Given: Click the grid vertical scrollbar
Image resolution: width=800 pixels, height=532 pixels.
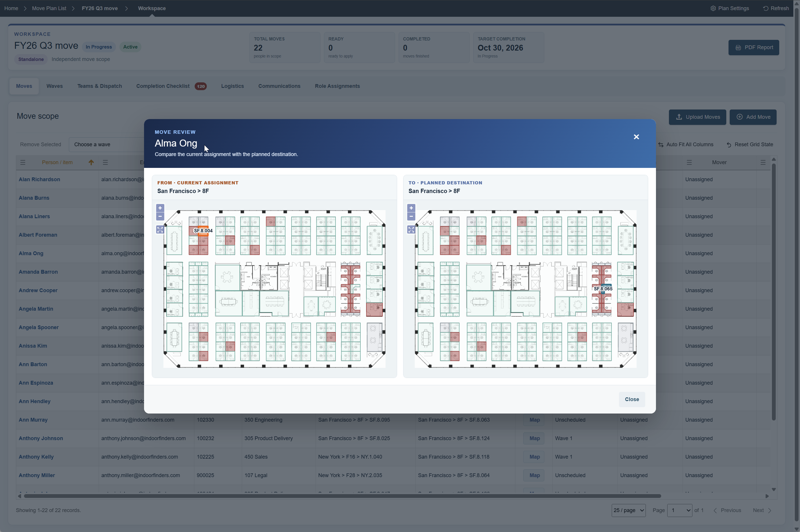Looking at the screenshot, I should coord(773,292).
